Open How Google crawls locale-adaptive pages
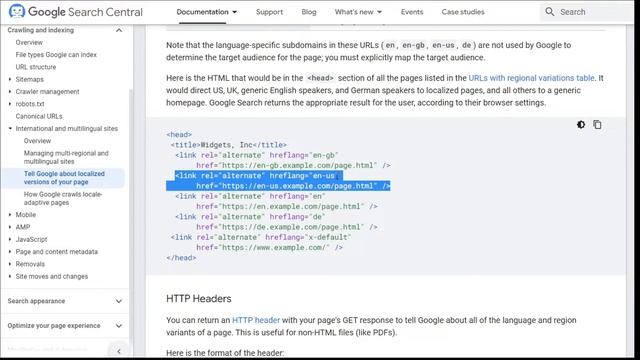640x360 pixels. click(x=63, y=198)
